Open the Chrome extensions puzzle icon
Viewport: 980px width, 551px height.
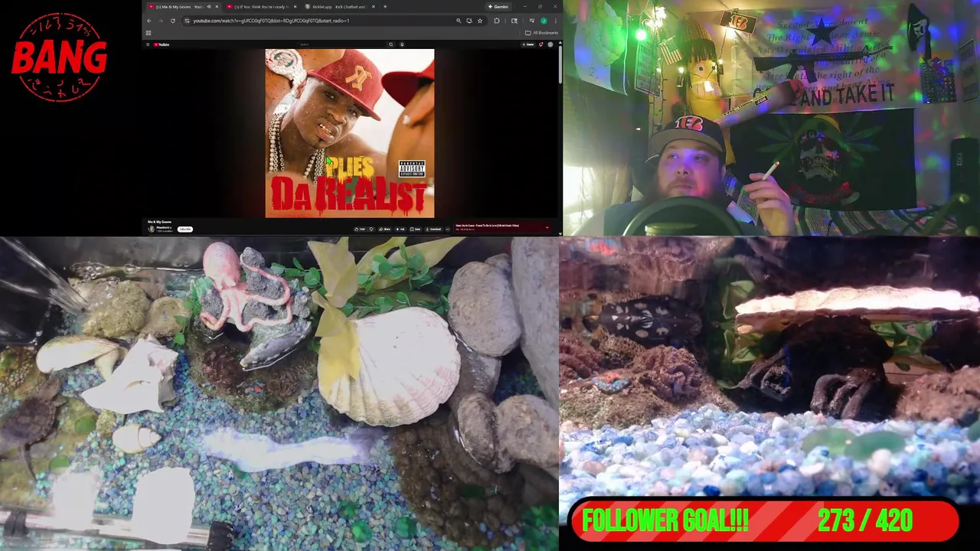496,21
